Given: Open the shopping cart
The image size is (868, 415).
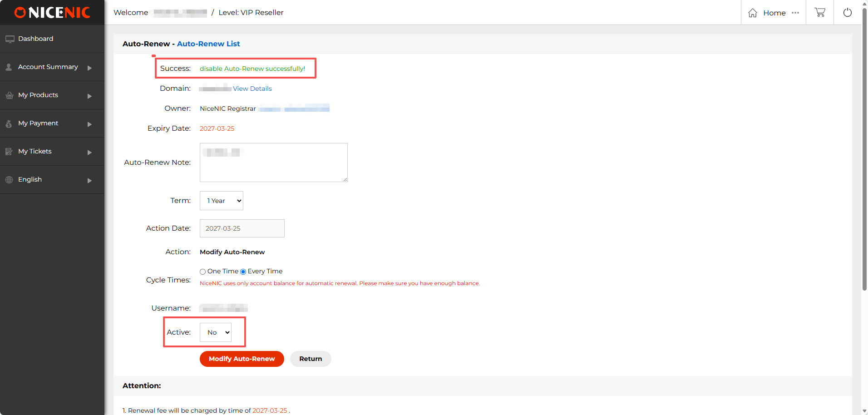Looking at the screenshot, I should click(x=820, y=12).
